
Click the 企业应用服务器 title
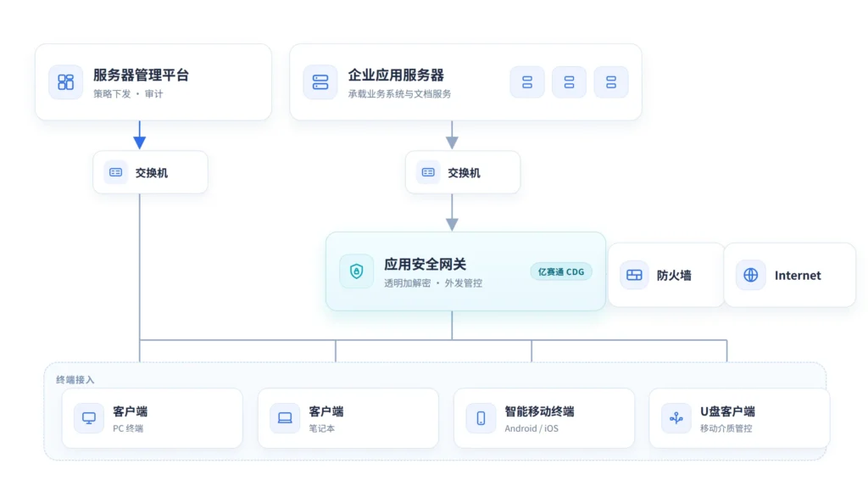pyautogui.click(x=396, y=75)
